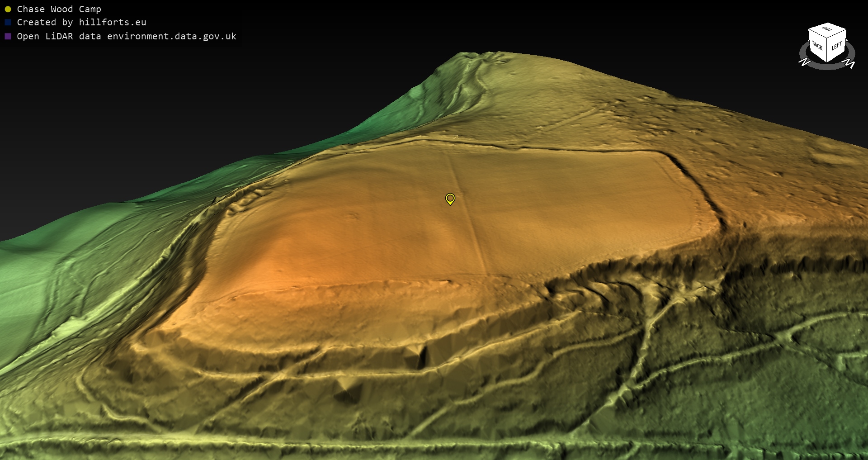This screenshot has width=868, height=460.
Task: Click the gray compass ring between N and W
Action: [827, 67]
